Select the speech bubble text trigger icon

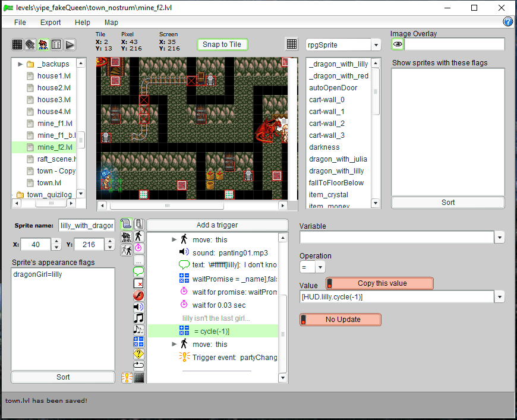tap(138, 271)
